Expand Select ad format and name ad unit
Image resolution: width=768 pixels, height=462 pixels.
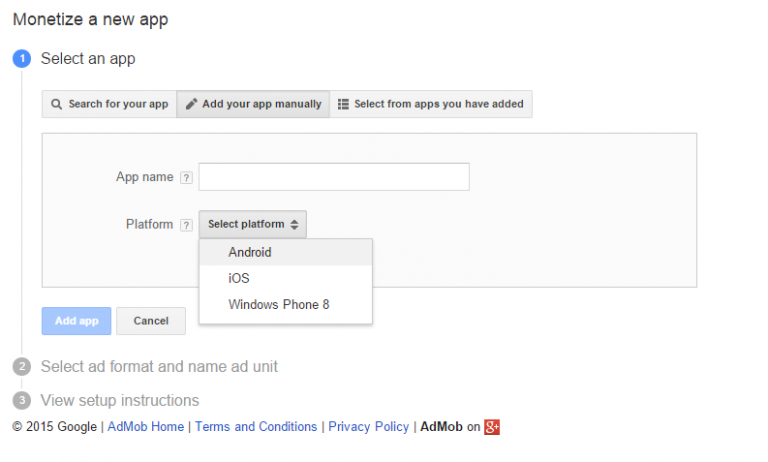coord(159,367)
